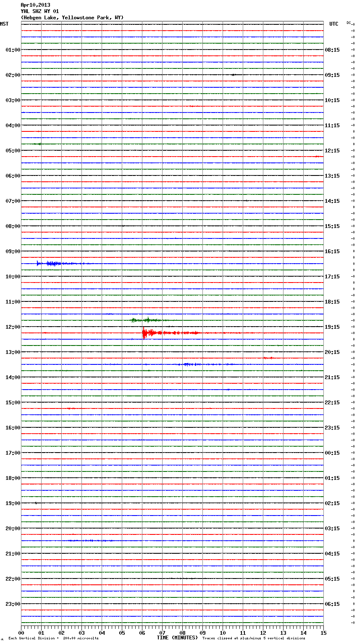
Task: Select the 12:00 MST time label
Action: [x=13, y=327]
